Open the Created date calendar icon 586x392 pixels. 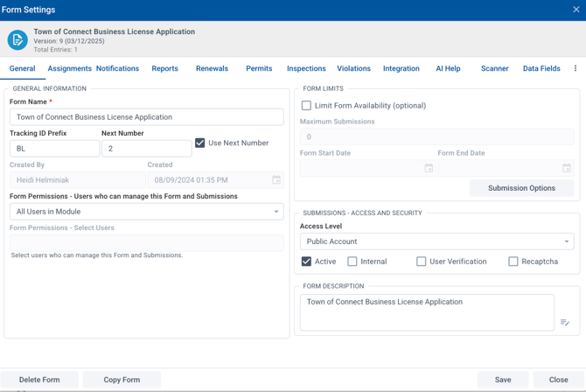276,180
